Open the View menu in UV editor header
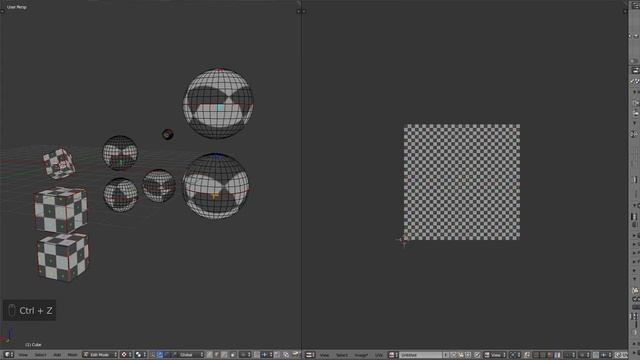Image resolution: width=640 pixels, height=360 pixels. (x=324, y=355)
